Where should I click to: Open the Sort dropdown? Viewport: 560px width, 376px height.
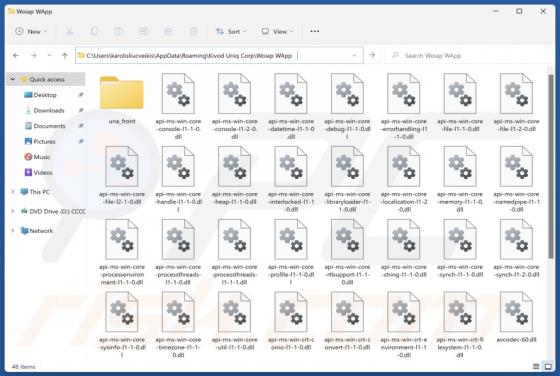point(231,31)
